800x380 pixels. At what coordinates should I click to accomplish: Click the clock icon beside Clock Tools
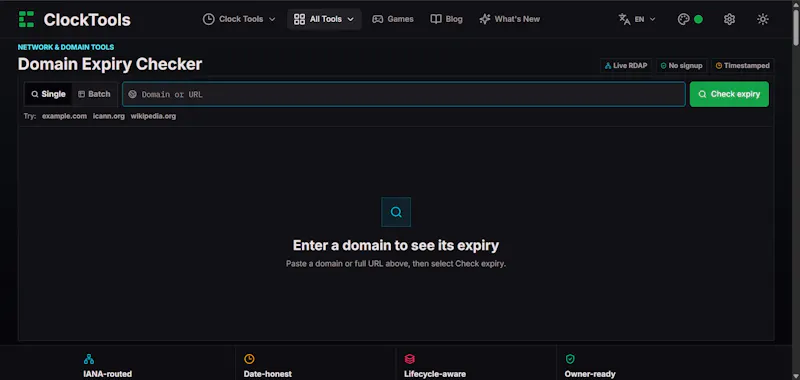point(208,19)
